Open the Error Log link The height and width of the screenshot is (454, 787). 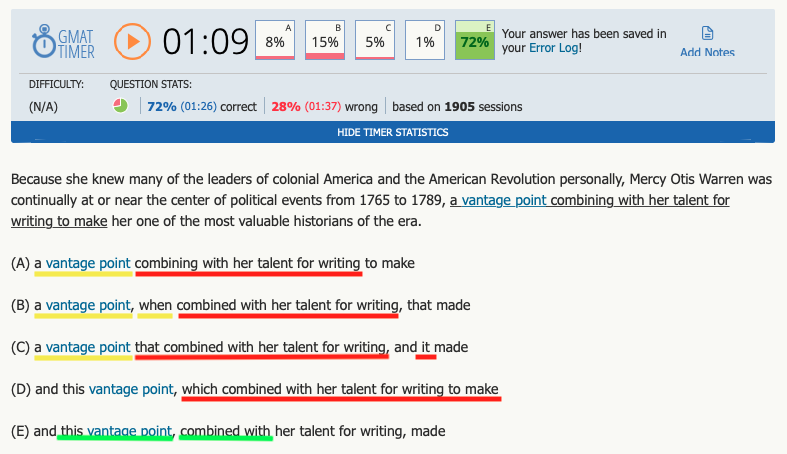point(555,48)
